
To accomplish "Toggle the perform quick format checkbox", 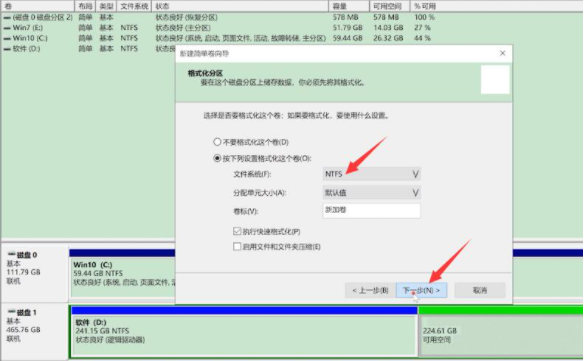I will coord(237,231).
